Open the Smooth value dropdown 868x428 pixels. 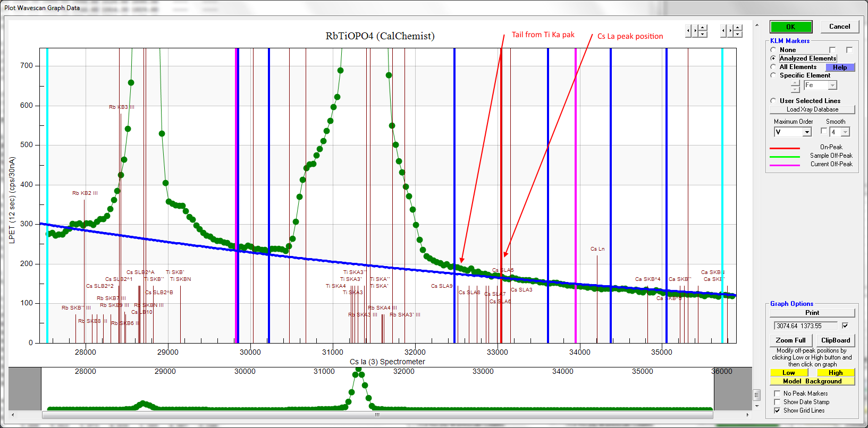coord(845,132)
